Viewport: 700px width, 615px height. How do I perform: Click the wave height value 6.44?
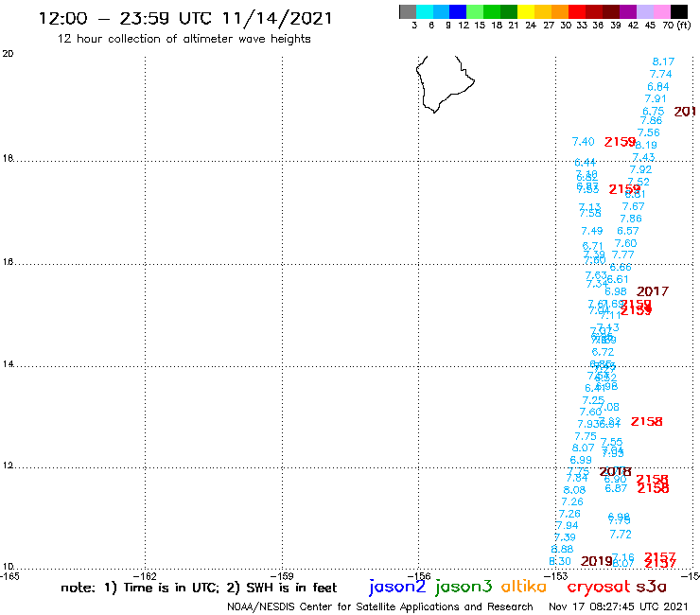pos(585,163)
